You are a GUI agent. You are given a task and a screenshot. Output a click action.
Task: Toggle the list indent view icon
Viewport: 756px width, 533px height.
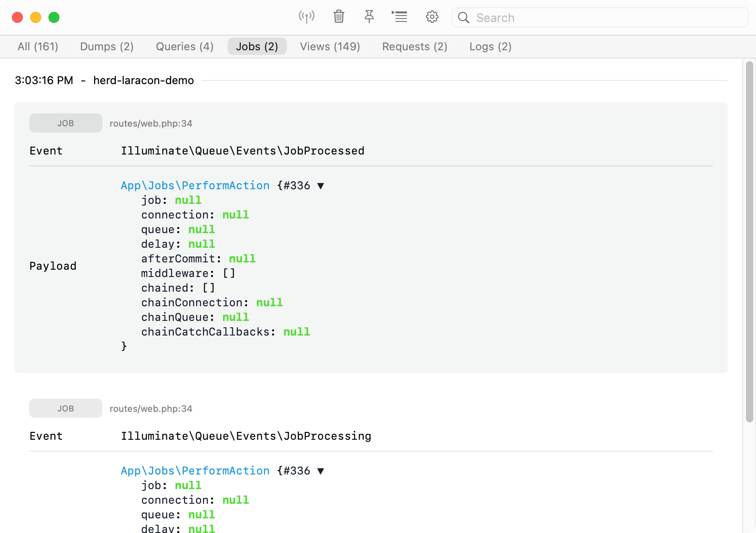coord(399,17)
